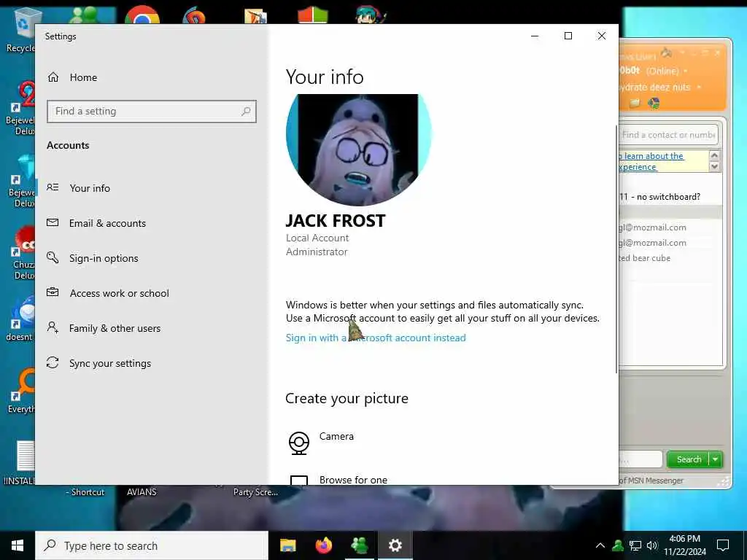Select the 'bear cube' contact in Messenger
Screen dimensions: 747x560
tap(645, 258)
